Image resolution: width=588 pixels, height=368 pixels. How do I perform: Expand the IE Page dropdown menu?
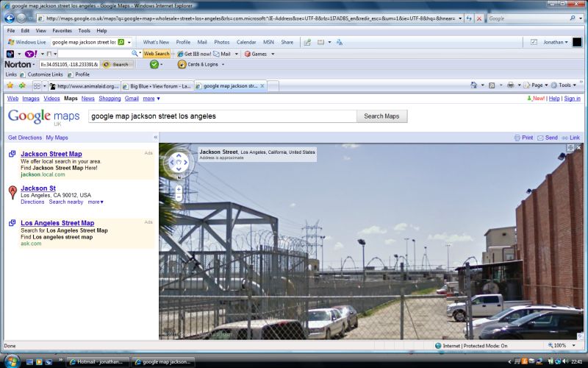[537, 85]
